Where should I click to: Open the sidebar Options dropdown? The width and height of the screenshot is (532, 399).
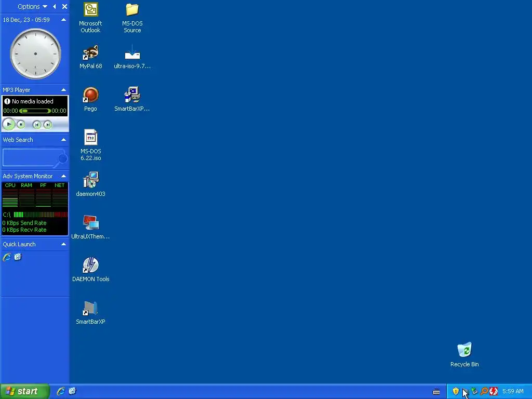[x=33, y=6]
